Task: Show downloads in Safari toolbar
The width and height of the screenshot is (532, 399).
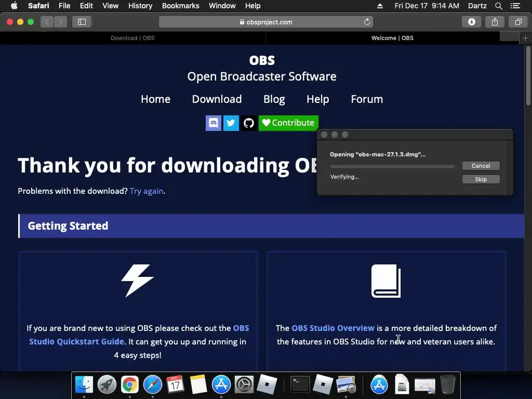Action: pyautogui.click(x=472, y=22)
